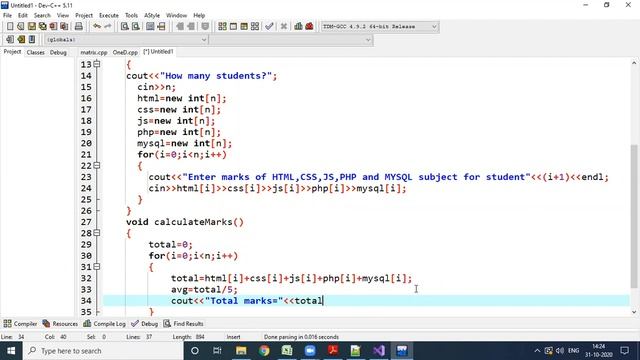Print the file using the printer icon
640x360 pixels.
pos(78,27)
